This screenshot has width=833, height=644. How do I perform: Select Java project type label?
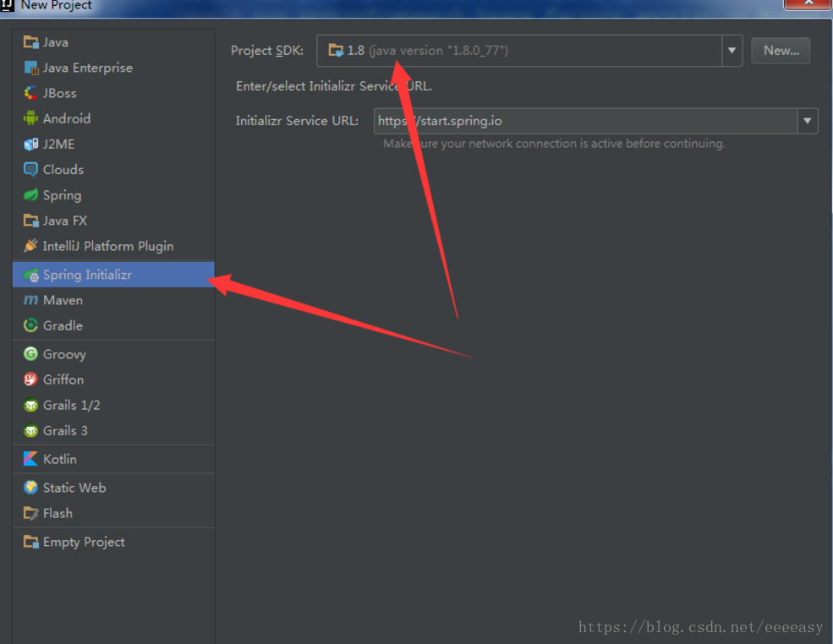(x=55, y=42)
